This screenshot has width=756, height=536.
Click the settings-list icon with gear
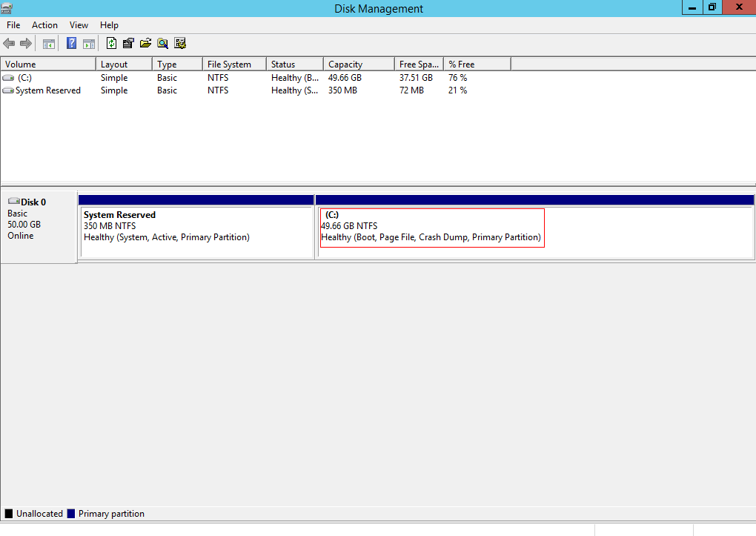pos(180,44)
